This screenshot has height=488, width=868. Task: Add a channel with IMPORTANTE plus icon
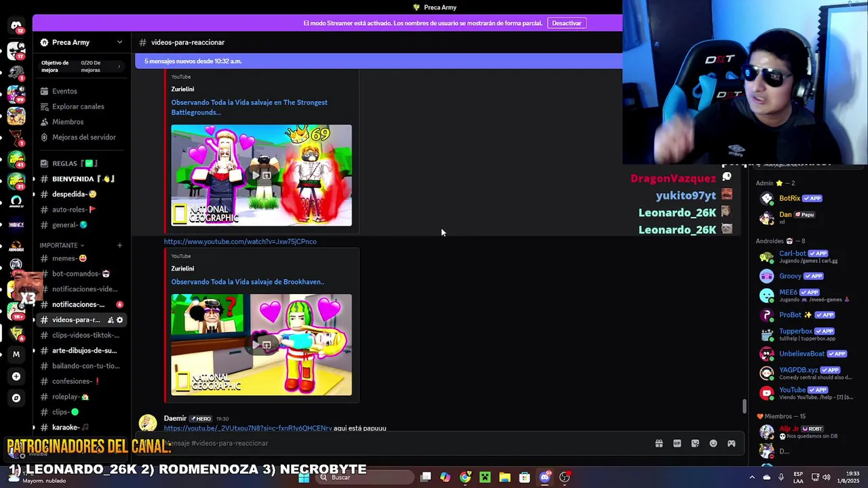point(119,245)
